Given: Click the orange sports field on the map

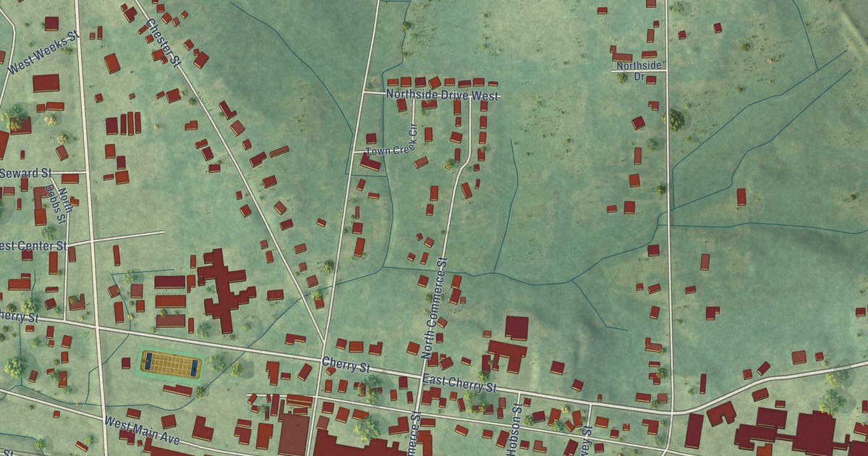Looking at the screenshot, I should 171,364.
